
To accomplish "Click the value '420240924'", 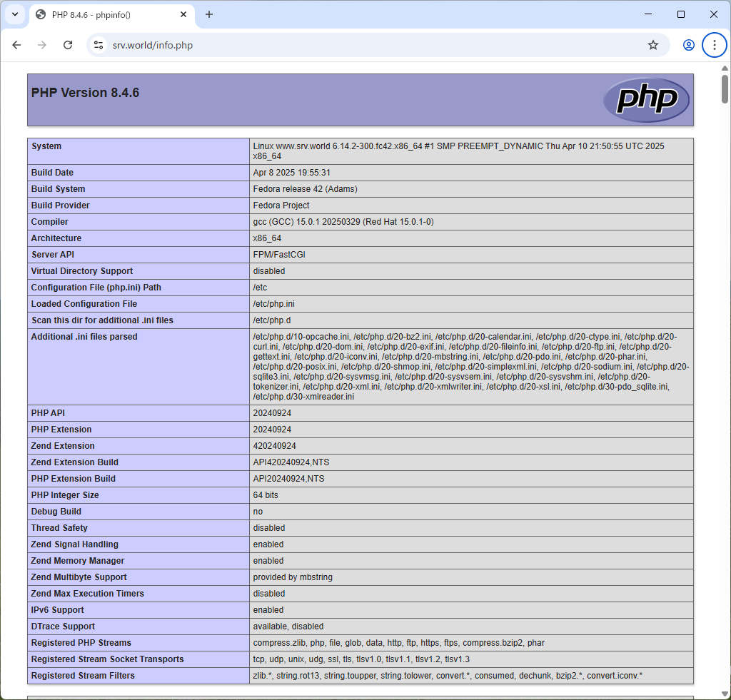I will tap(275, 446).
